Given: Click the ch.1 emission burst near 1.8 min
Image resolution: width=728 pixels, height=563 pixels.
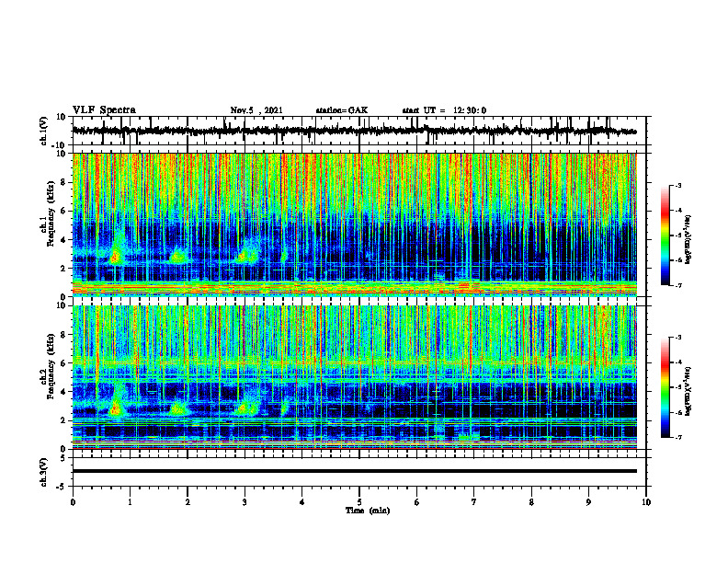Looking at the screenshot, I should 177,257.
